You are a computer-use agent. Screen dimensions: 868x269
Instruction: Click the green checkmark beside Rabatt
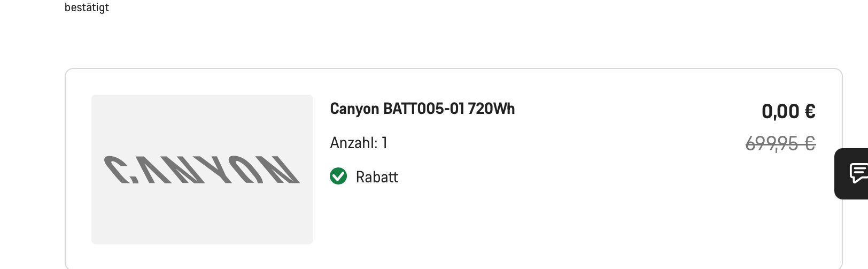point(338,176)
